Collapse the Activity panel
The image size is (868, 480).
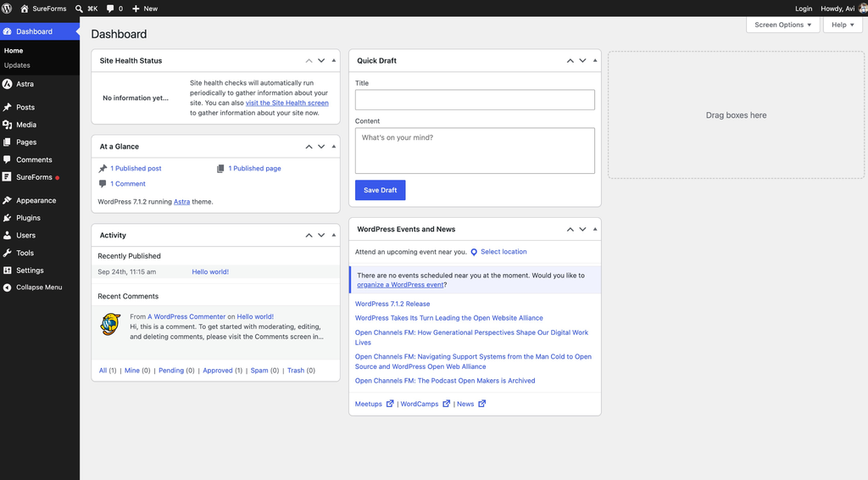[x=334, y=235]
